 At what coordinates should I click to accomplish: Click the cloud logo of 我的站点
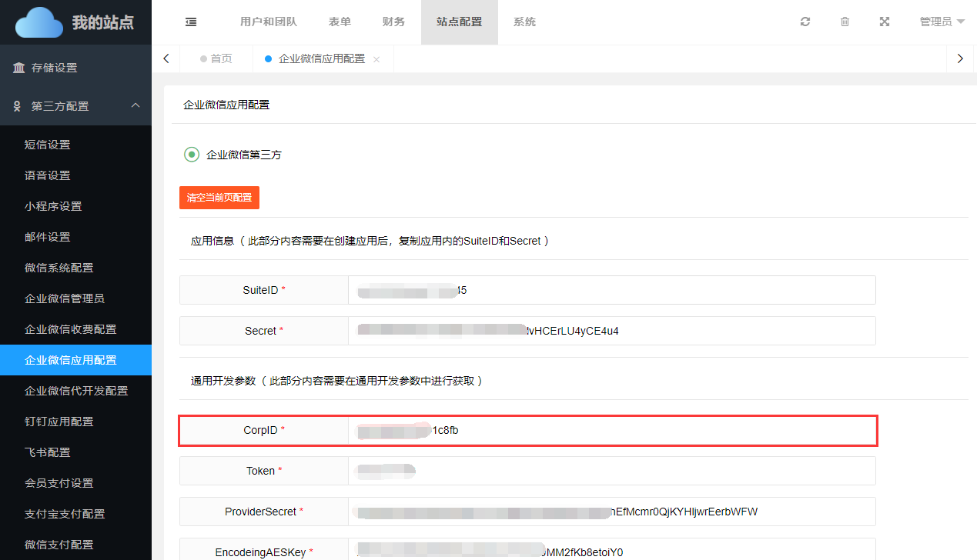[39, 22]
